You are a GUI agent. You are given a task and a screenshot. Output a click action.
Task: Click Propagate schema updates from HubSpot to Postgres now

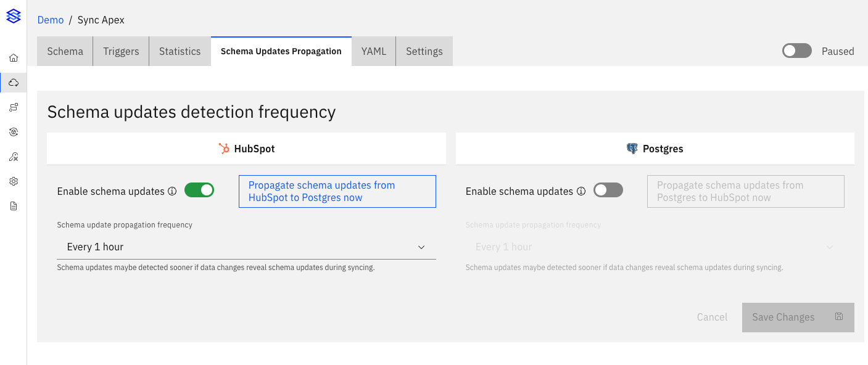tap(337, 191)
